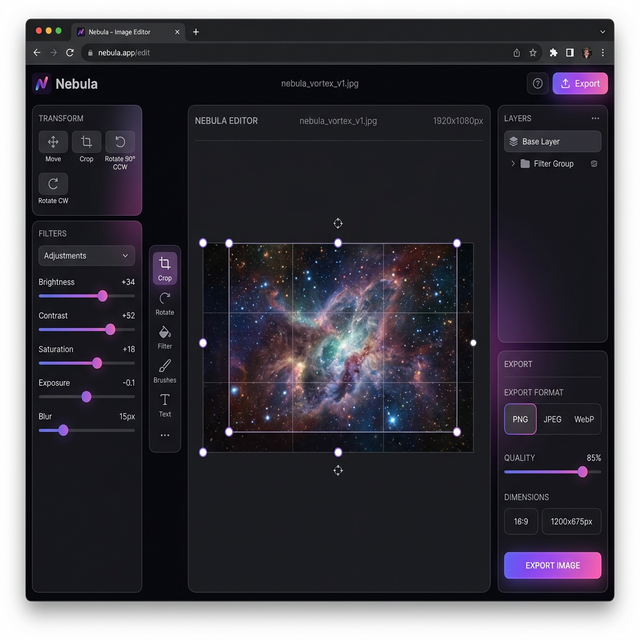This screenshot has height=640, width=640.
Task: Open the browser profile avatar
Action: click(587, 53)
